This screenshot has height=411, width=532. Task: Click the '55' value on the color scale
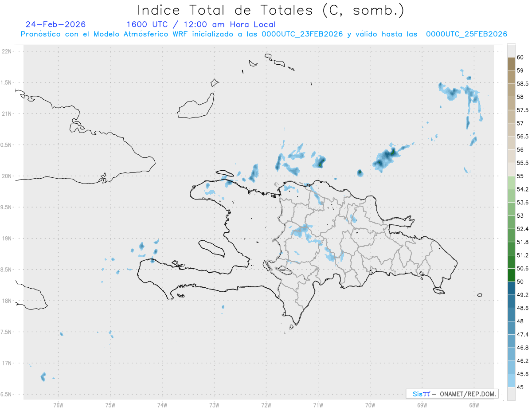[520, 176]
